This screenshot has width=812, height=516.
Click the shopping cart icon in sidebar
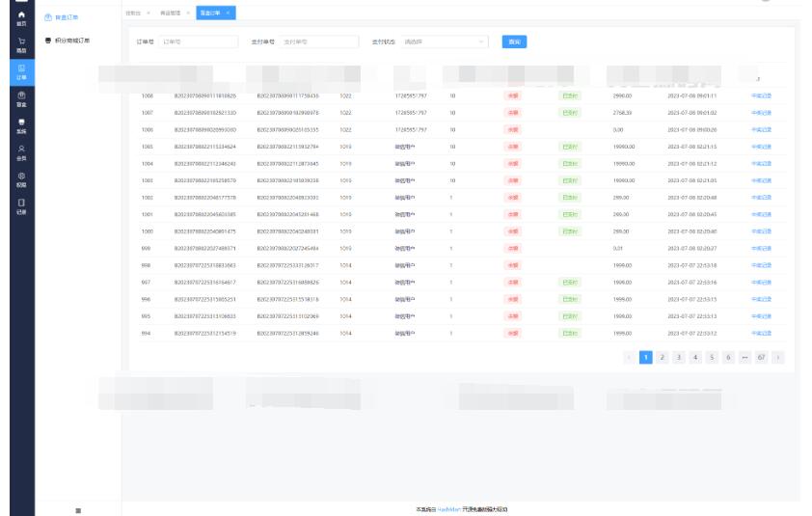coord(21,44)
